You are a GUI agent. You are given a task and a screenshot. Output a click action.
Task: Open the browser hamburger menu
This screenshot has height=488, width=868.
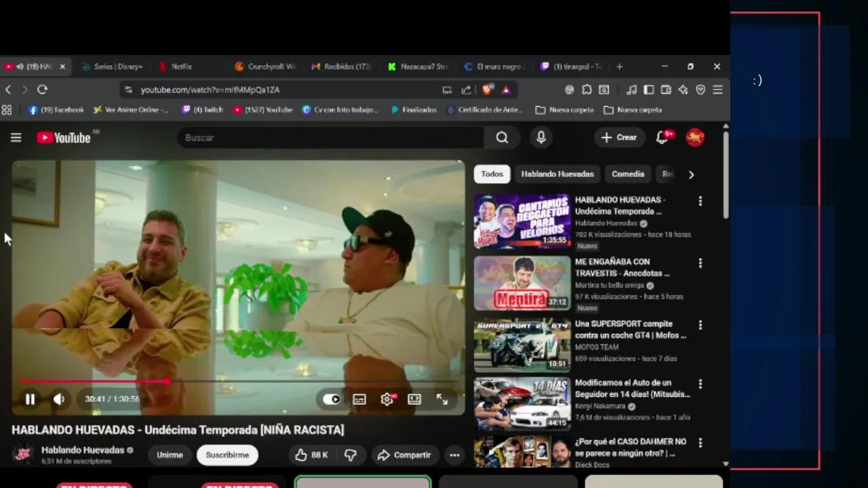[x=717, y=89]
